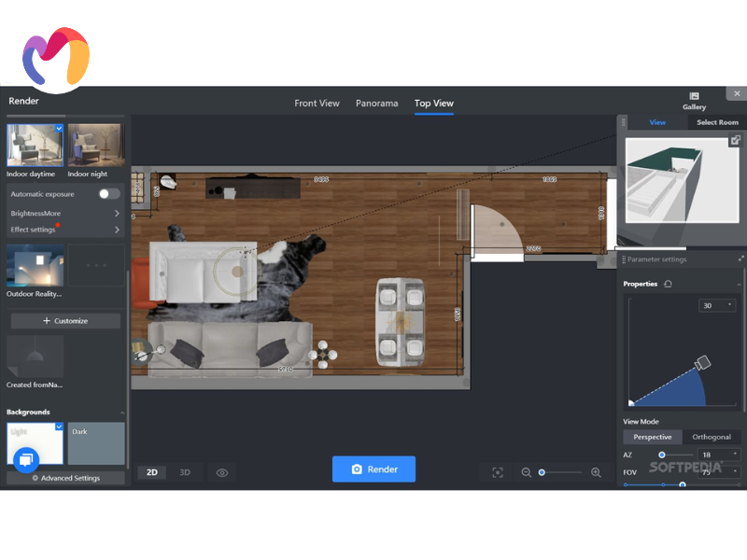Toggle visibility with the eye icon
747x560 pixels.
coord(222,472)
